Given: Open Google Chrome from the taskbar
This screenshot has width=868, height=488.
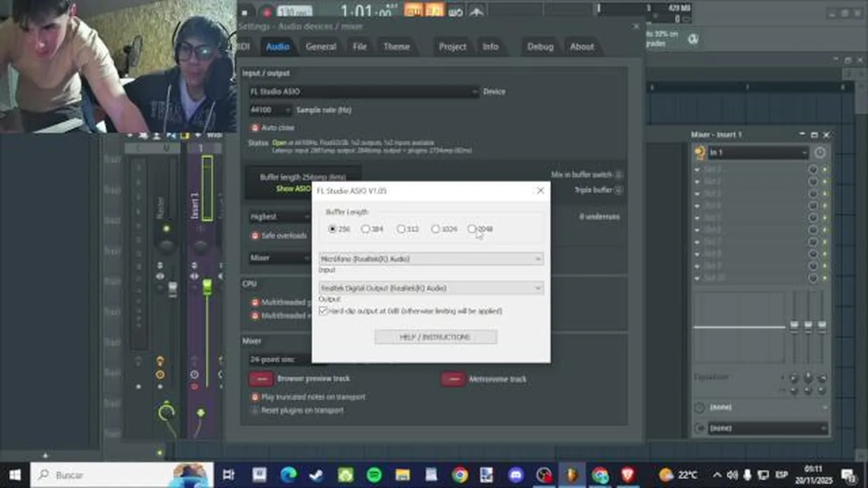Looking at the screenshot, I should tap(460, 475).
